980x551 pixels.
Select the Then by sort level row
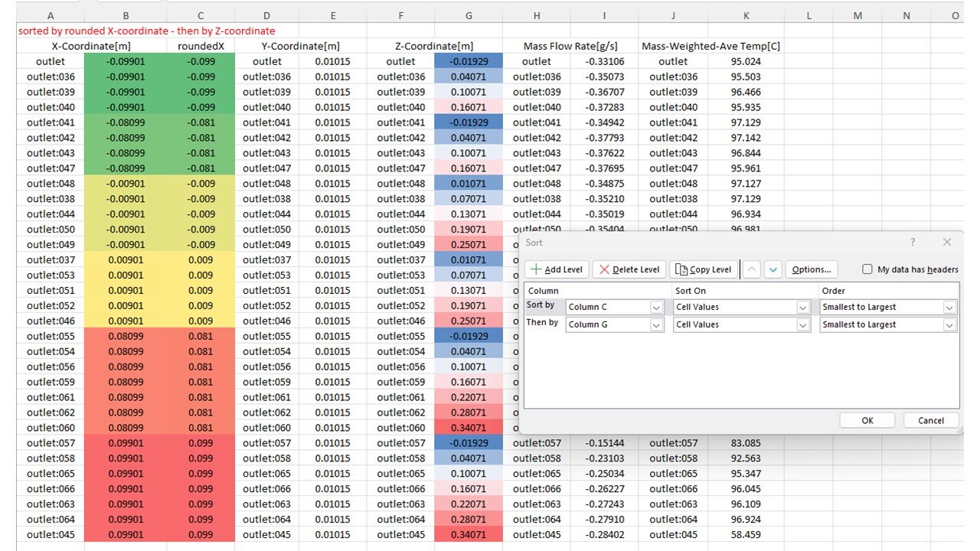(542, 324)
